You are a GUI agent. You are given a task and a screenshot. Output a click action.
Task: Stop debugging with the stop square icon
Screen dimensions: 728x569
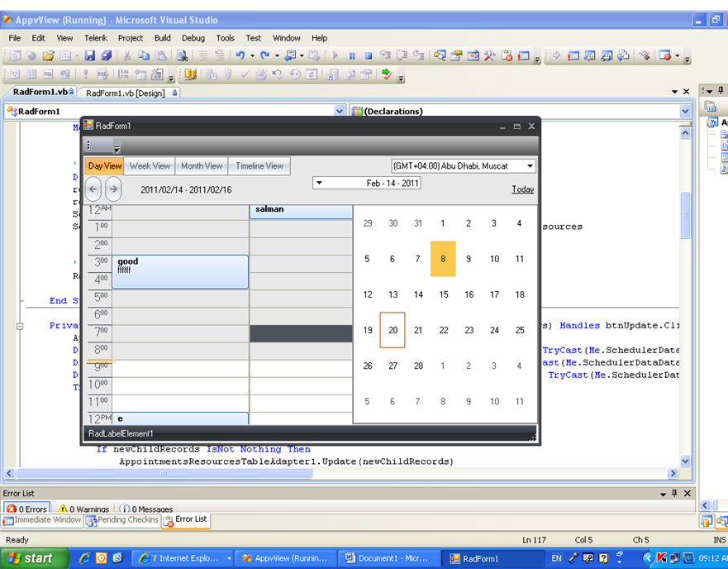click(x=369, y=55)
